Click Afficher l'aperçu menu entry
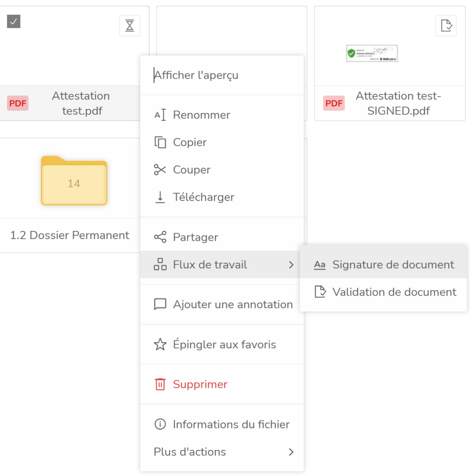Viewport: 470px width, 476px height. [x=196, y=75]
